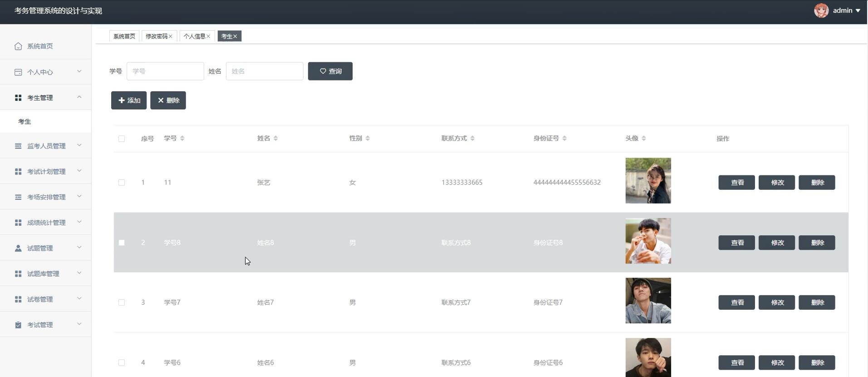This screenshot has width=868, height=377.
Task: Click the home icon beside 系统首页
Action: coord(18,46)
